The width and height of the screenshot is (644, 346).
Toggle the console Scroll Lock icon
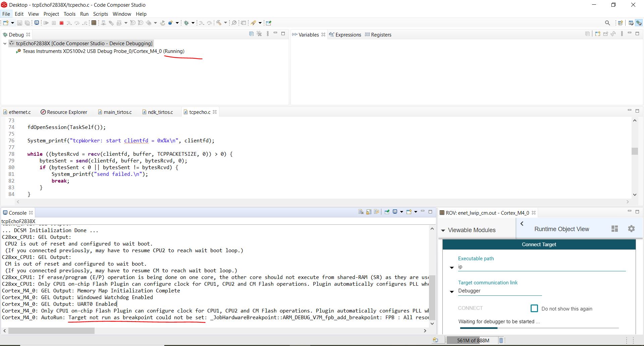click(x=369, y=212)
